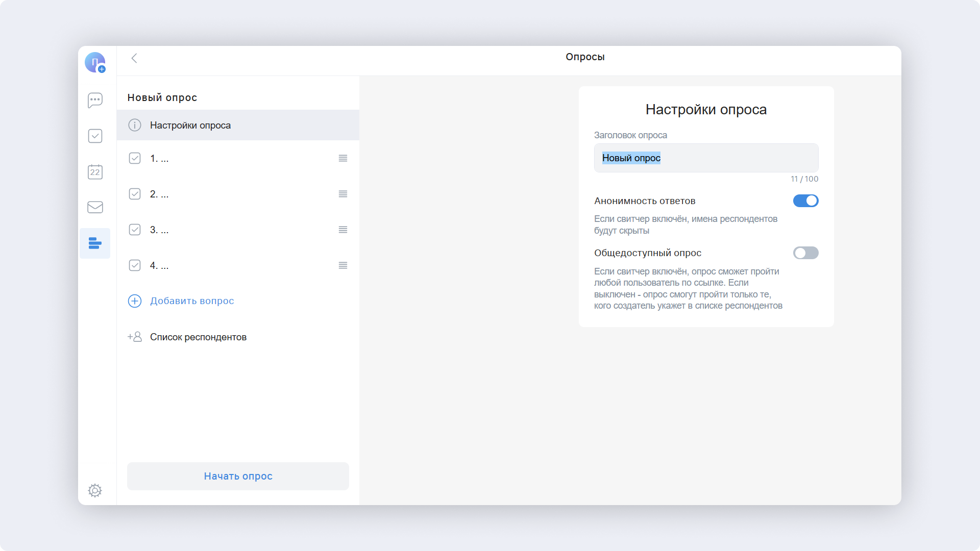Viewport: 980px width, 551px height.
Task: Enable the Общедоступный опрос switch
Action: pyautogui.click(x=805, y=253)
